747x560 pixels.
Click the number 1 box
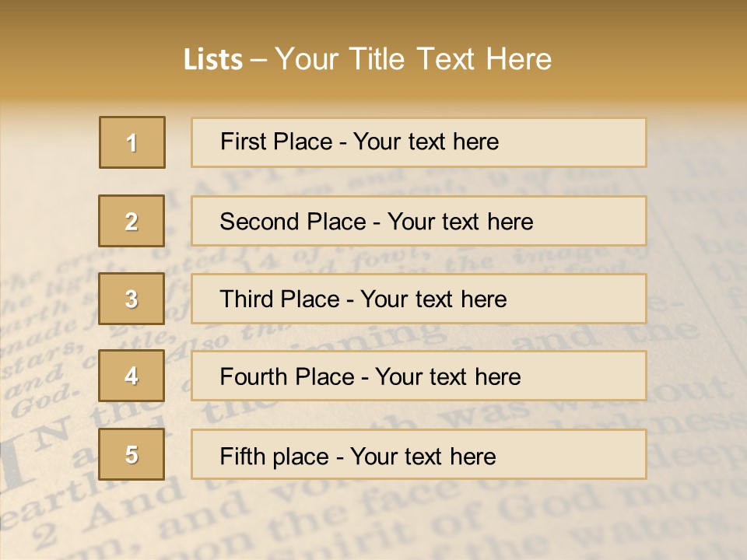pyautogui.click(x=132, y=142)
